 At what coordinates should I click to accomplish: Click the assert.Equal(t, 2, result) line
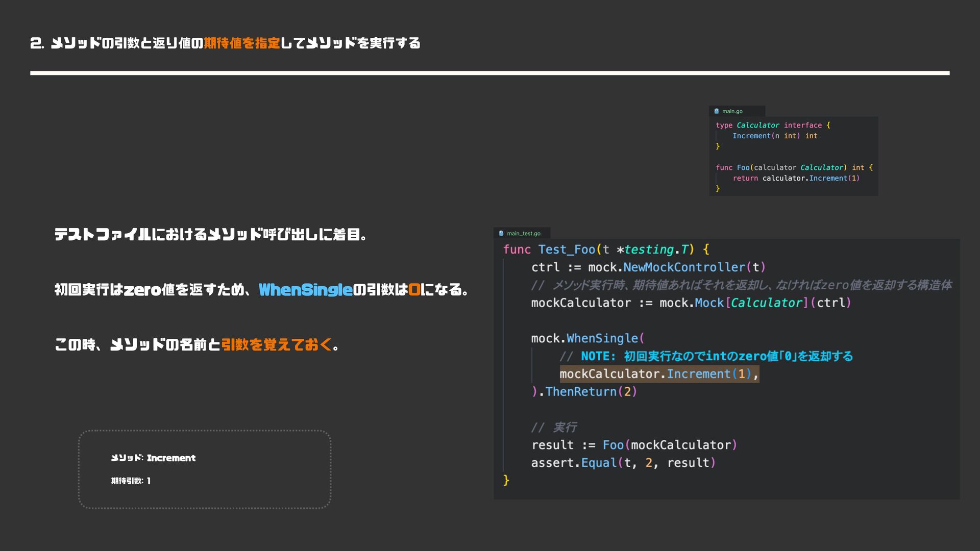623,463
